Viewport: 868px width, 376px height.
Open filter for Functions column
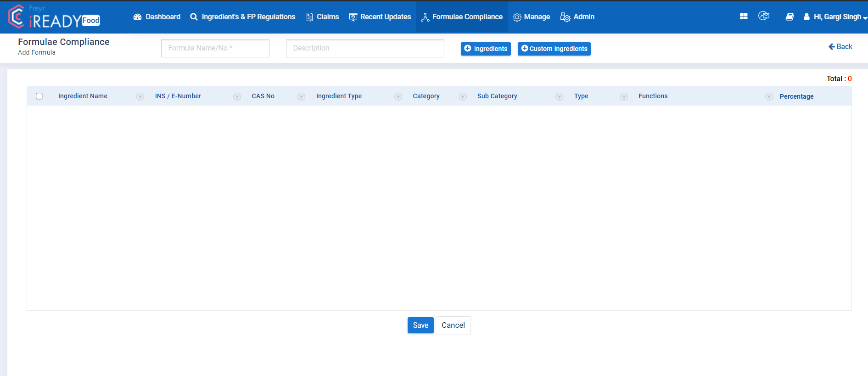(769, 96)
